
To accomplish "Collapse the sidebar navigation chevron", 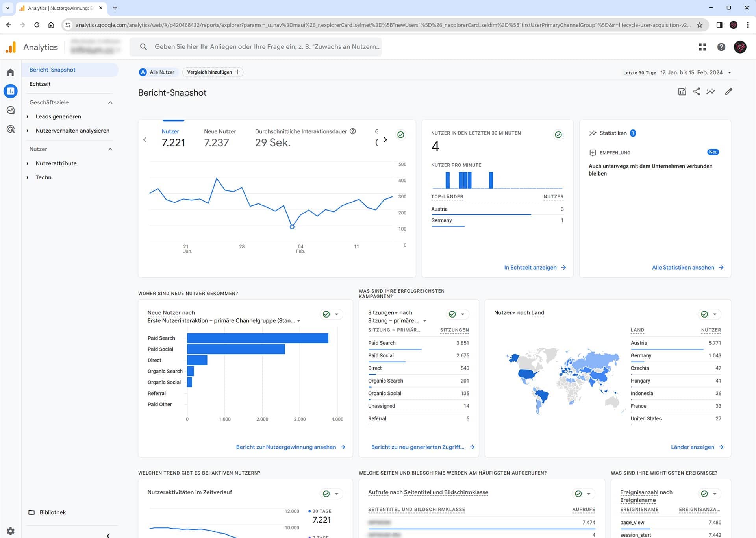I will pos(108,536).
